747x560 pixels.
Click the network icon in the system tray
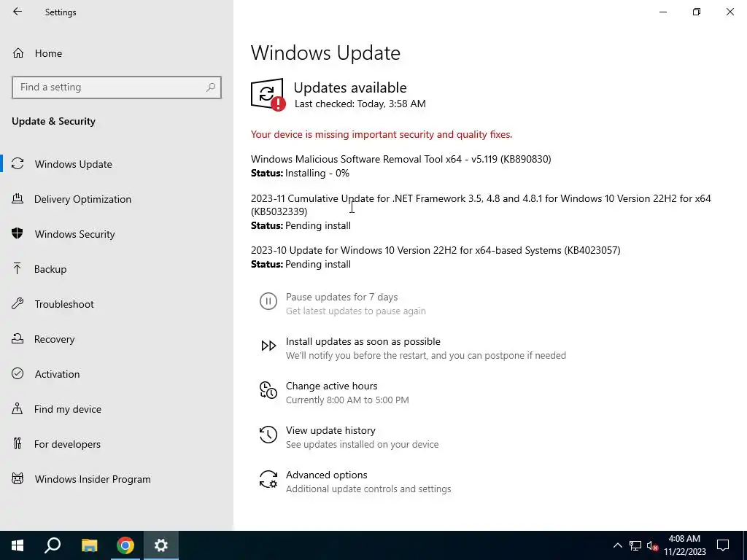[635, 545]
